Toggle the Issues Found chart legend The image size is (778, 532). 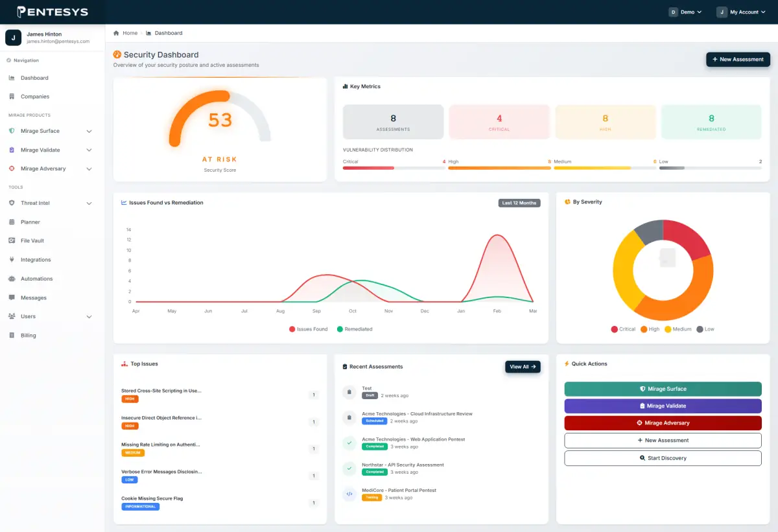tap(308, 329)
